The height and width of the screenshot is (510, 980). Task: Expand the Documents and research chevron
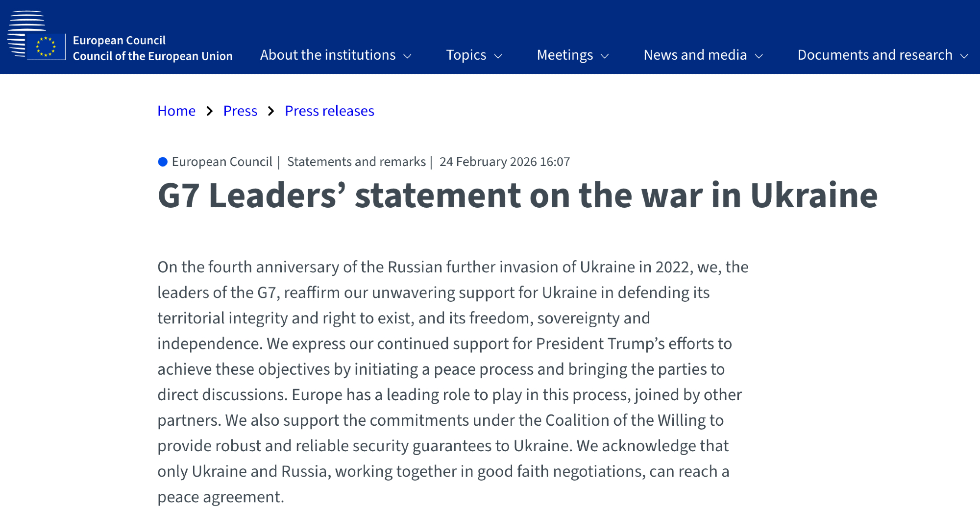(x=964, y=56)
